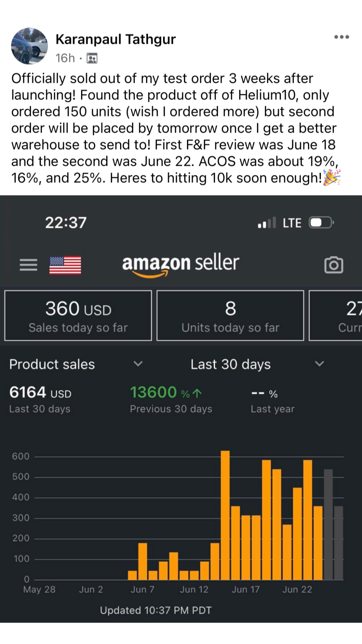The height and width of the screenshot is (644, 362).
Task: Open Karanpaul Tathgur's profile picture
Action: [x=29, y=46]
